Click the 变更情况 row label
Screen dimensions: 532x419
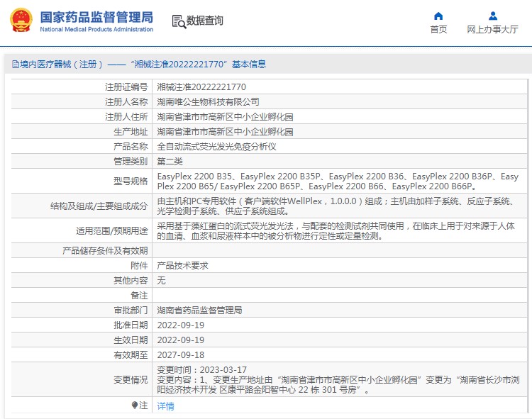(131, 380)
